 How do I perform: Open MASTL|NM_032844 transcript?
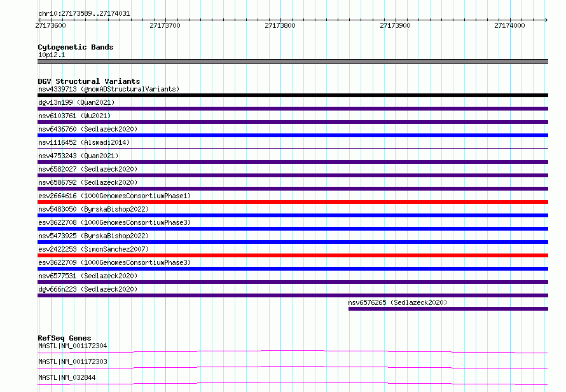[67, 377]
